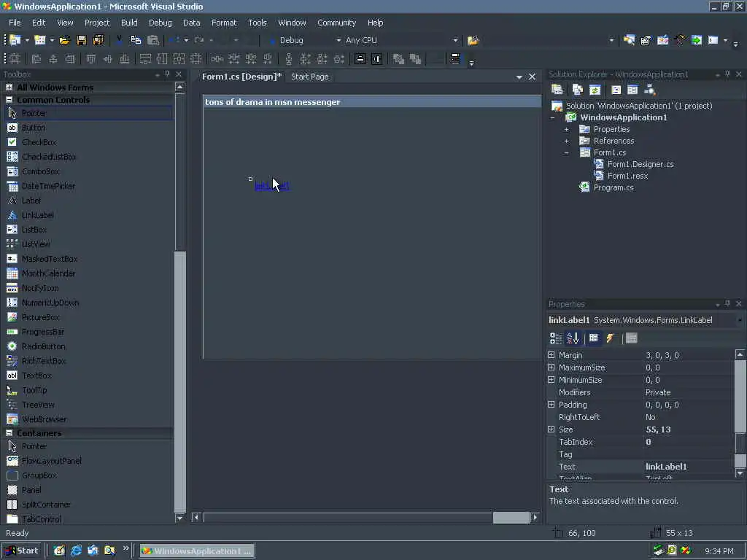Open the Debug configuration dropdown
Screen dimensions: 747x560
click(x=338, y=41)
